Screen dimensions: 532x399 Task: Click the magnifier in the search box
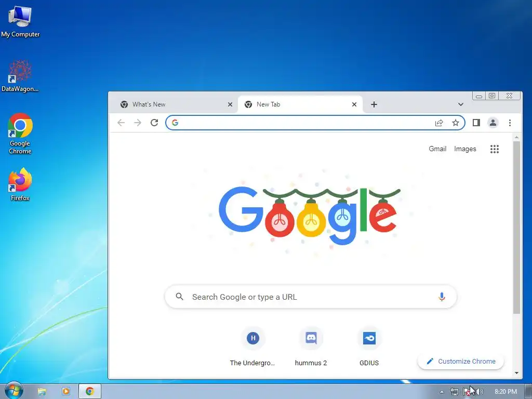coord(179,297)
